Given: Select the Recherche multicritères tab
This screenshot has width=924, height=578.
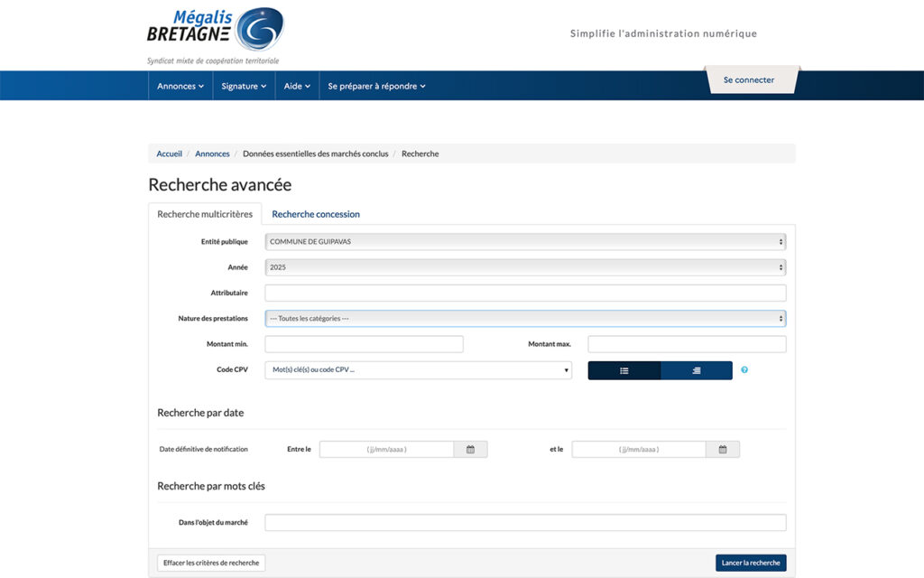Looking at the screenshot, I should tap(205, 214).
